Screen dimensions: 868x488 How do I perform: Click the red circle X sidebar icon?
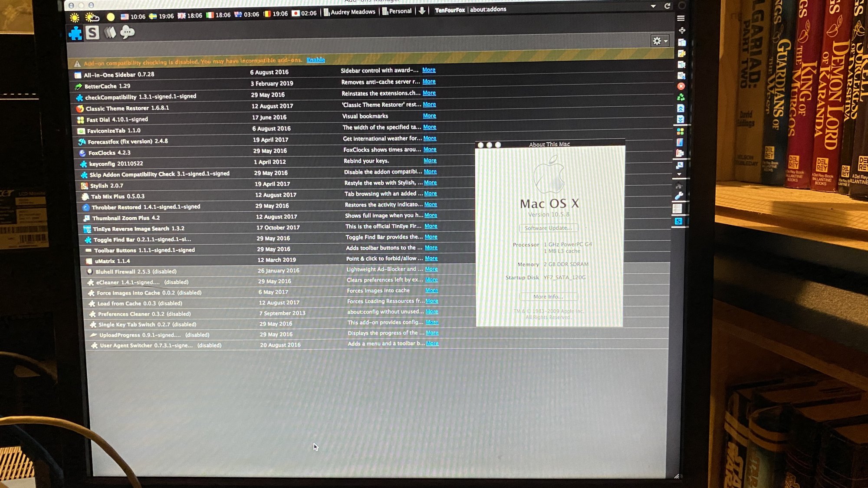coord(681,86)
